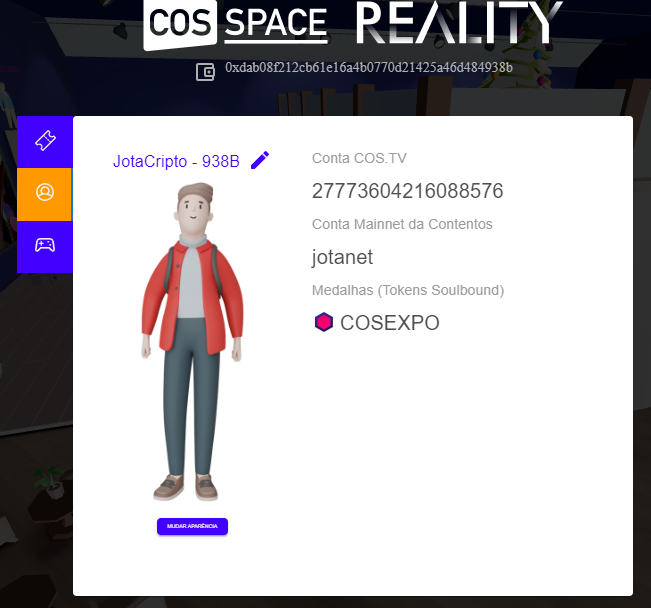Open the ticket tab in the sidebar
The image size is (651, 608).
(45, 141)
